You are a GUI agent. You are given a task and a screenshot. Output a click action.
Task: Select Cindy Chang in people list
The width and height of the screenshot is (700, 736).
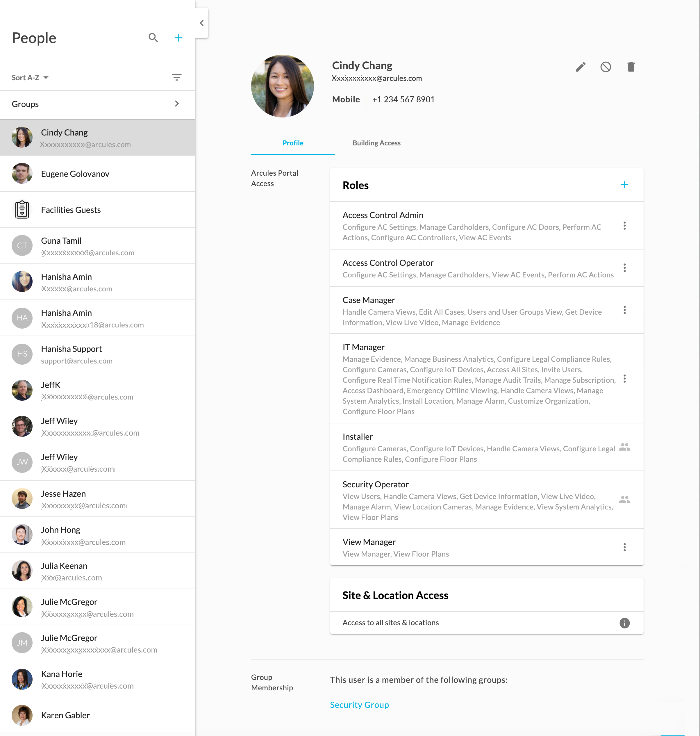pos(98,138)
